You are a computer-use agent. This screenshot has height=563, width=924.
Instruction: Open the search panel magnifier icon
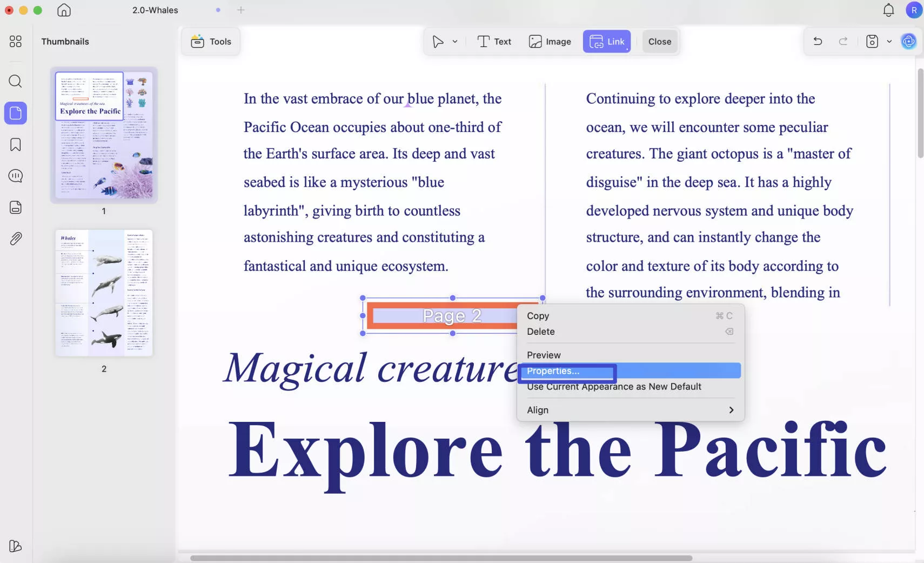[16, 81]
